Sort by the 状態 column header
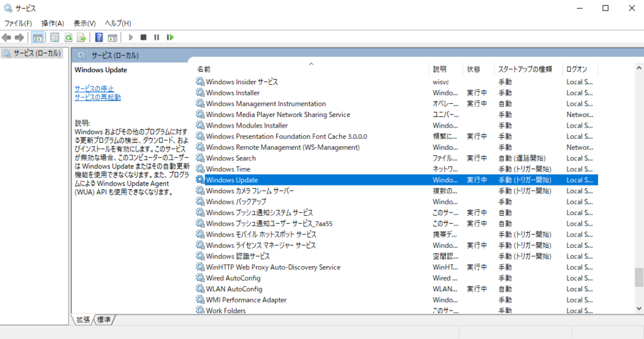Image resolution: width=644 pixels, height=339 pixels. (479, 69)
